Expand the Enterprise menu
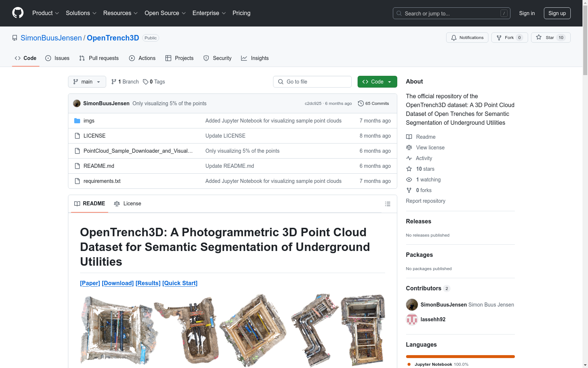This screenshot has width=588, height=368. tap(209, 13)
